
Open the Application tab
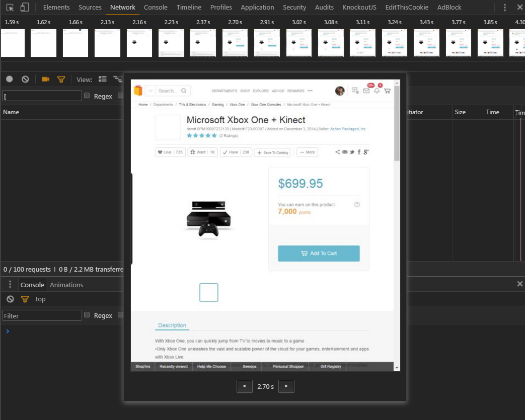click(x=257, y=8)
